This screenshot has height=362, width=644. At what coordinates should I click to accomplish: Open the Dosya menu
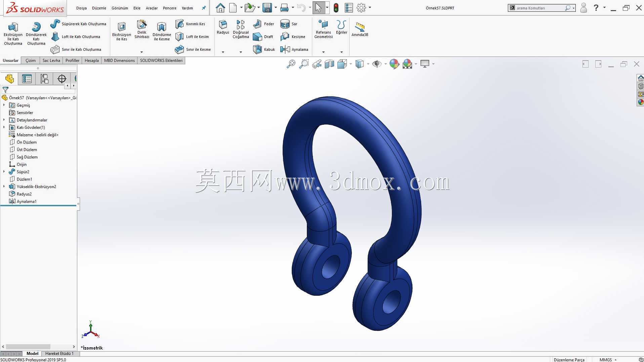81,8
